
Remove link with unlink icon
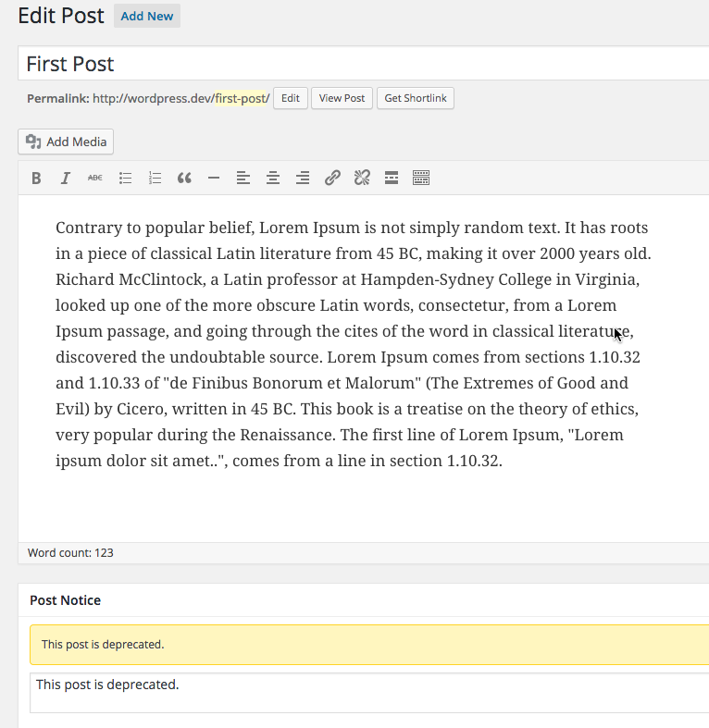coord(362,178)
